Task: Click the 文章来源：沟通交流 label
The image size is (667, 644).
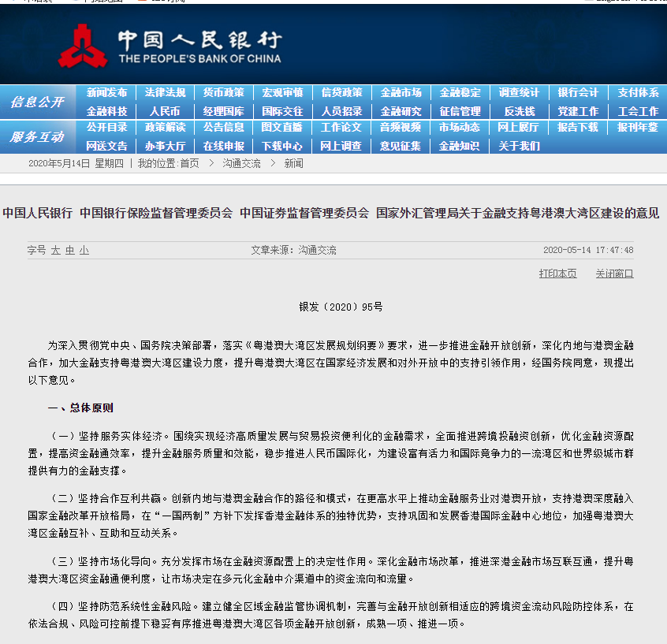Action: click(293, 250)
